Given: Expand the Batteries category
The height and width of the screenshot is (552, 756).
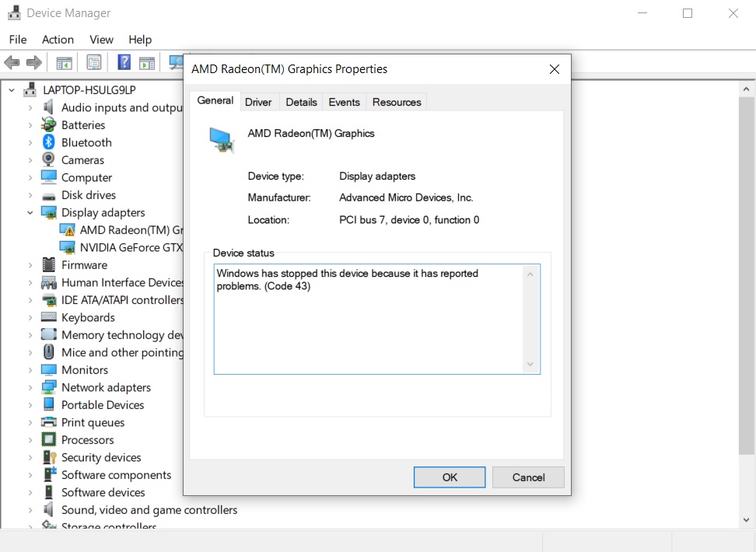Looking at the screenshot, I should coord(30,125).
